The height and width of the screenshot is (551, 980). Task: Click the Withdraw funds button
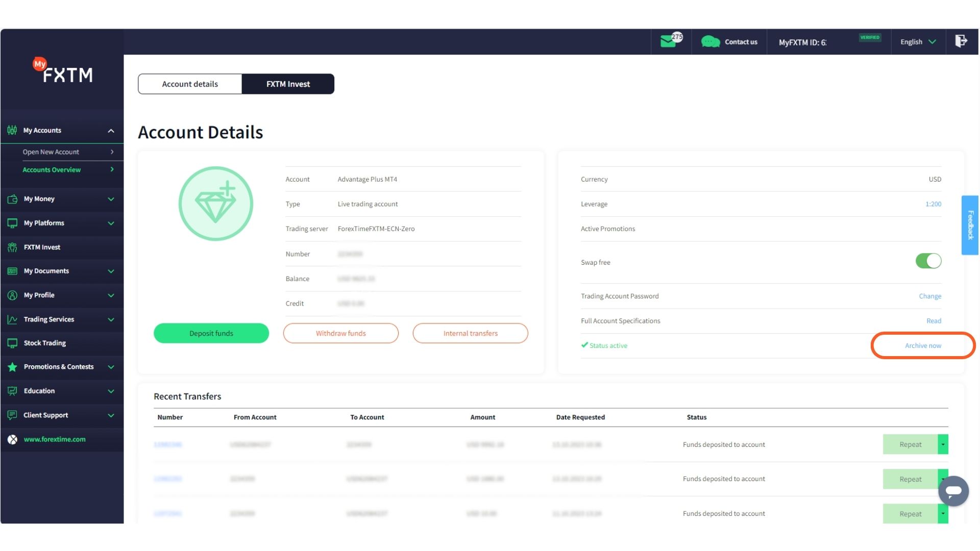coord(341,333)
